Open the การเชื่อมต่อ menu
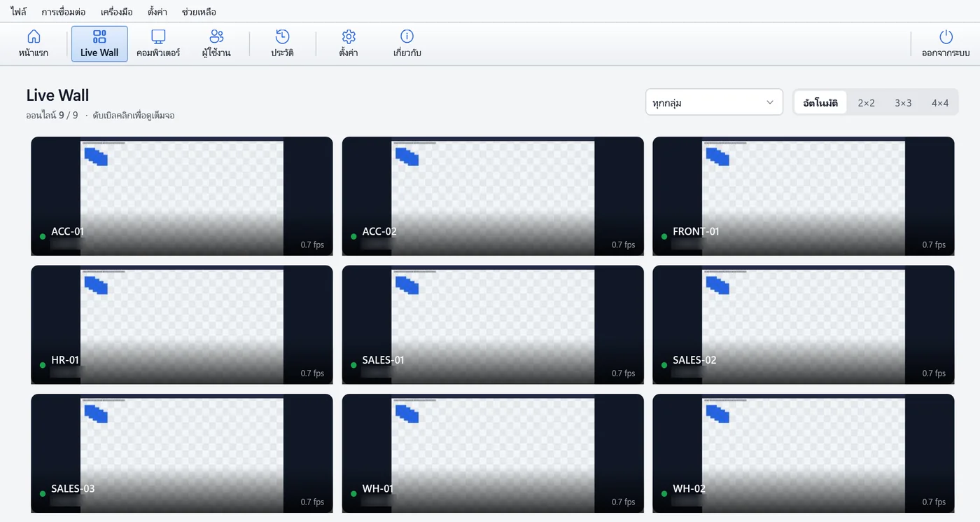 [64, 12]
